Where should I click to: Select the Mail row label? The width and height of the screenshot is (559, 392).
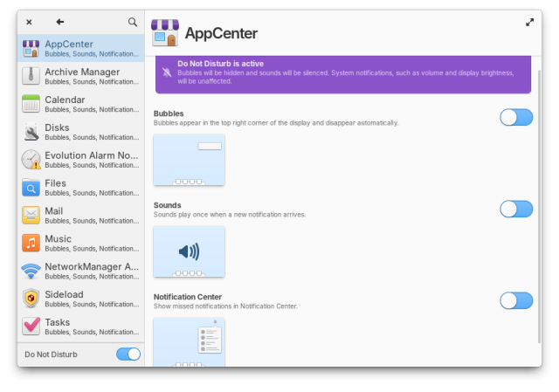click(54, 211)
